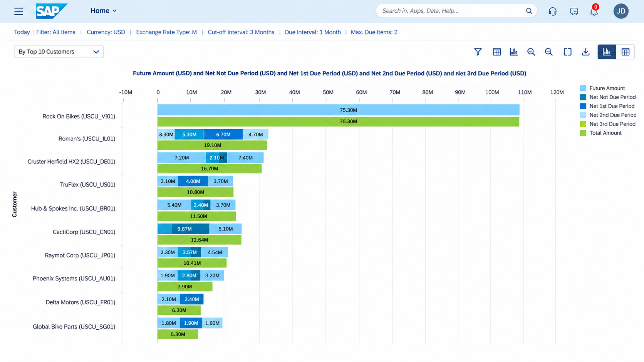
Task: Select Rock On Bikes 75.30M Future Amount bar
Action: click(338, 110)
